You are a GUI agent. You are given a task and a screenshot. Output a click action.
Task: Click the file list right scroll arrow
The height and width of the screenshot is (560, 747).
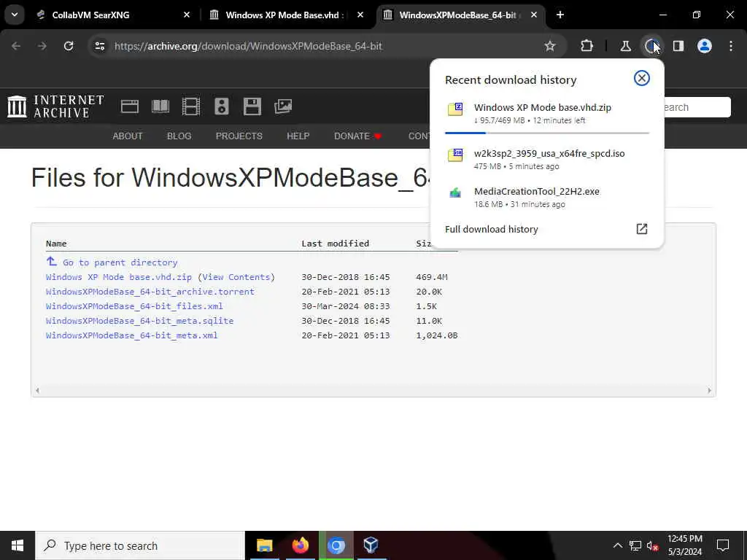coord(709,391)
